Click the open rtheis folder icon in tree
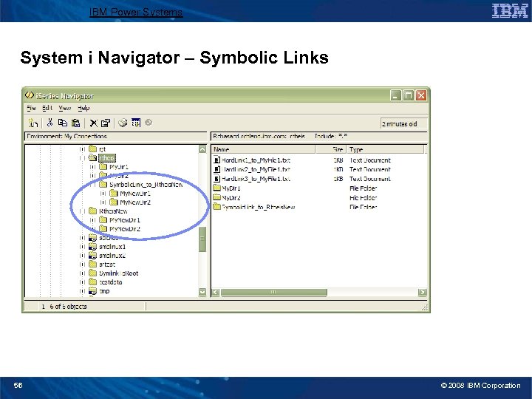The width and height of the screenshot is (532, 399). click(x=92, y=158)
